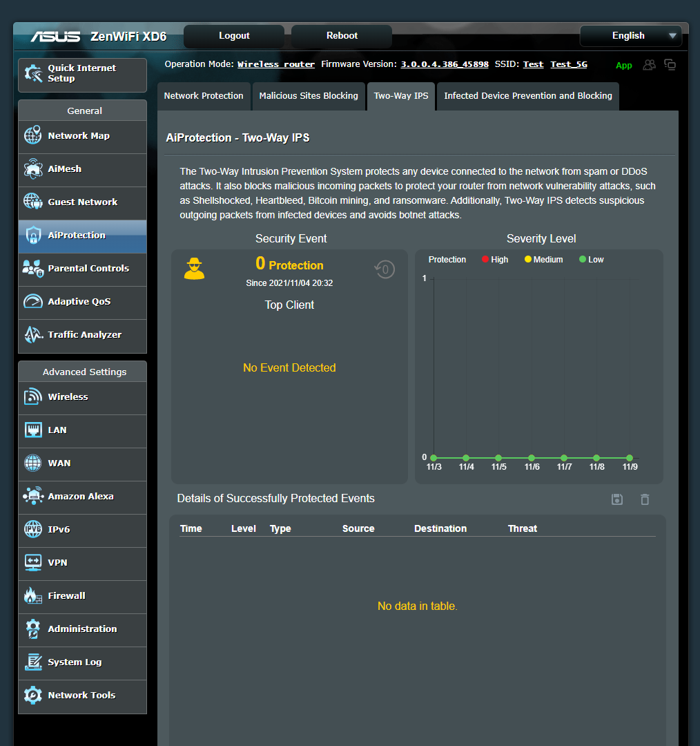This screenshot has width=700, height=746.
Task: Sort table by Time column header
Action: pos(191,528)
